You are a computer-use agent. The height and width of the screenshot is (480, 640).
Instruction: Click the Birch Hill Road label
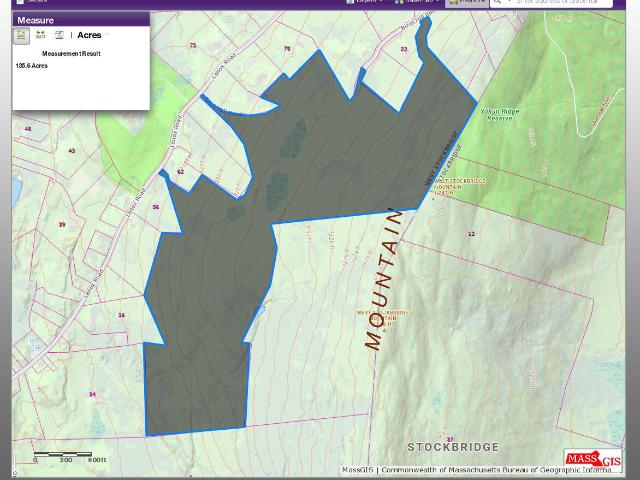[x=416, y=21]
